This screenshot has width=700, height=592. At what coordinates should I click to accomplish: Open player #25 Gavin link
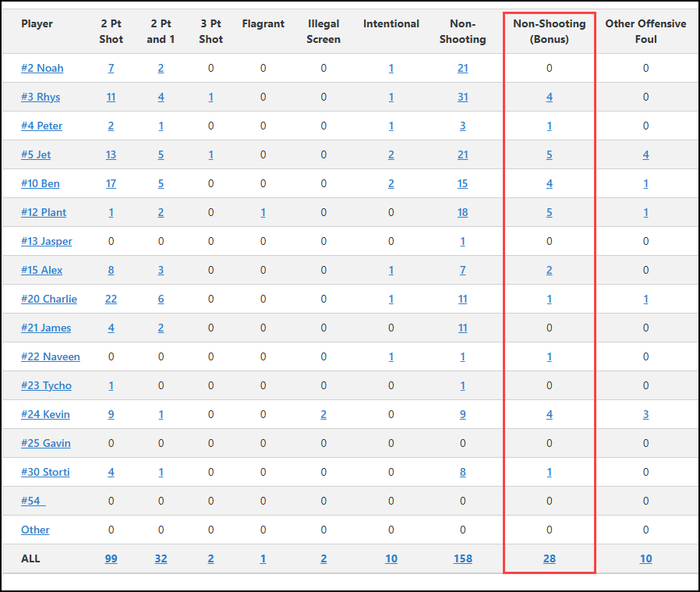pyautogui.click(x=45, y=443)
